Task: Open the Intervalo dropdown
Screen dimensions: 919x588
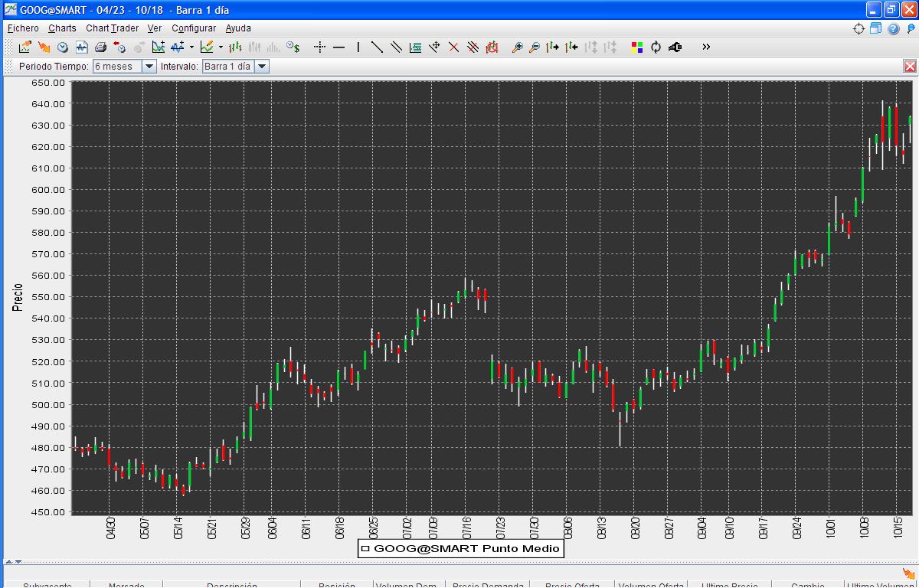Action: [x=262, y=67]
